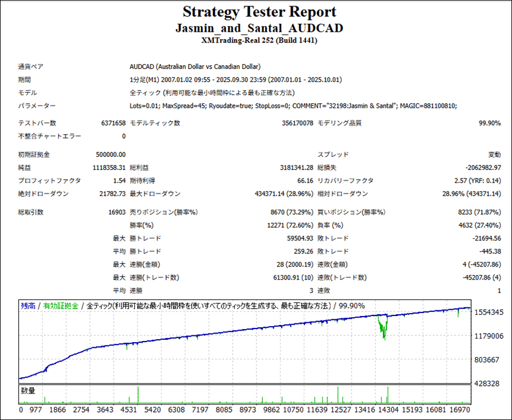Image resolution: width=512 pixels, height=420 pixels.
Task: Click the blue 残高 legend label
Action: click(x=28, y=306)
